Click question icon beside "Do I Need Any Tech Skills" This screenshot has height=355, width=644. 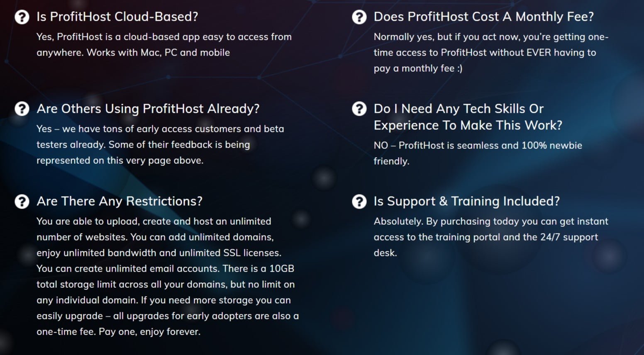pyautogui.click(x=359, y=109)
